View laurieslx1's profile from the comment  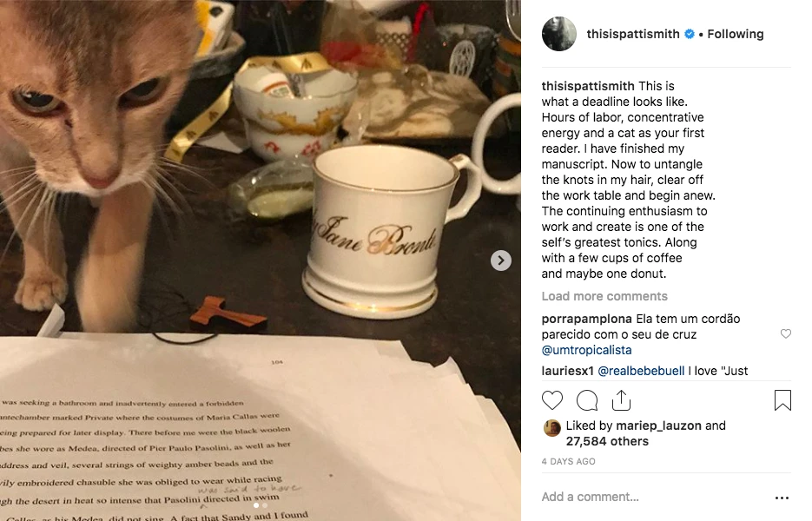point(568,371)
